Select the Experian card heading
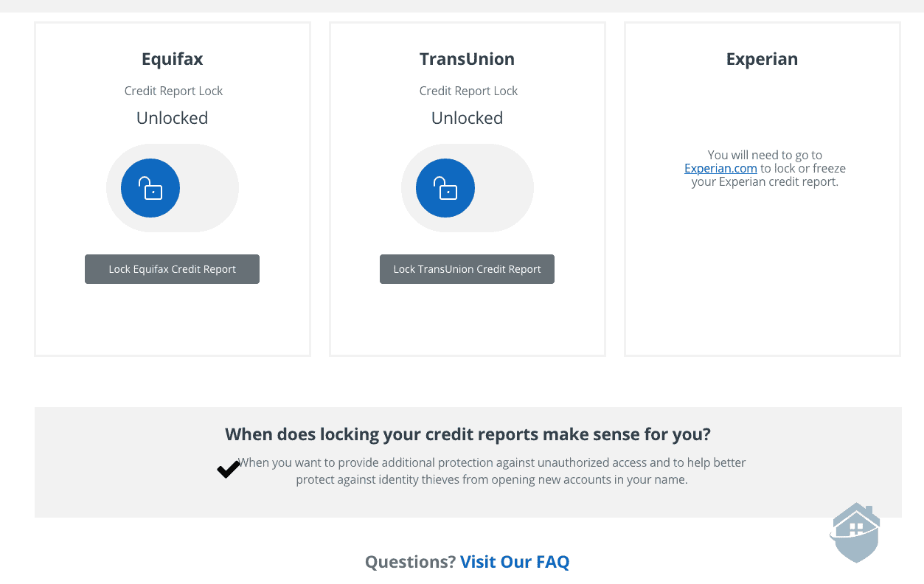 [762, 59]
